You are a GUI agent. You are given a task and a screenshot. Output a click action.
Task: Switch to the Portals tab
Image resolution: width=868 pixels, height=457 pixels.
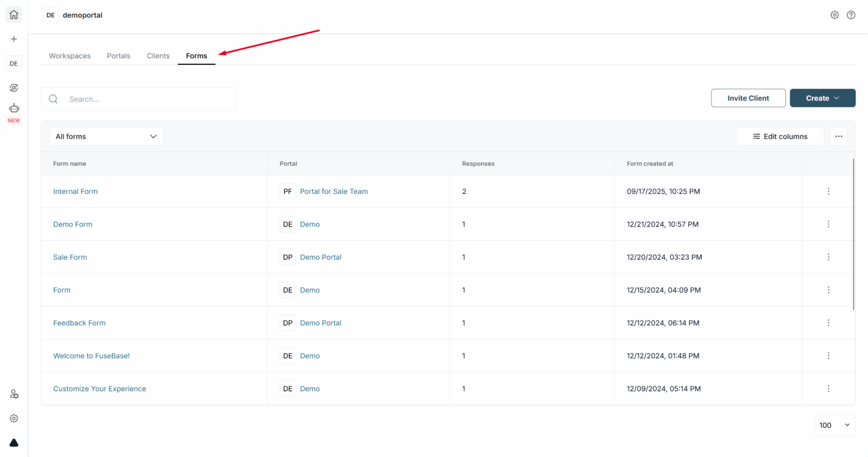(x=118, y=55)
